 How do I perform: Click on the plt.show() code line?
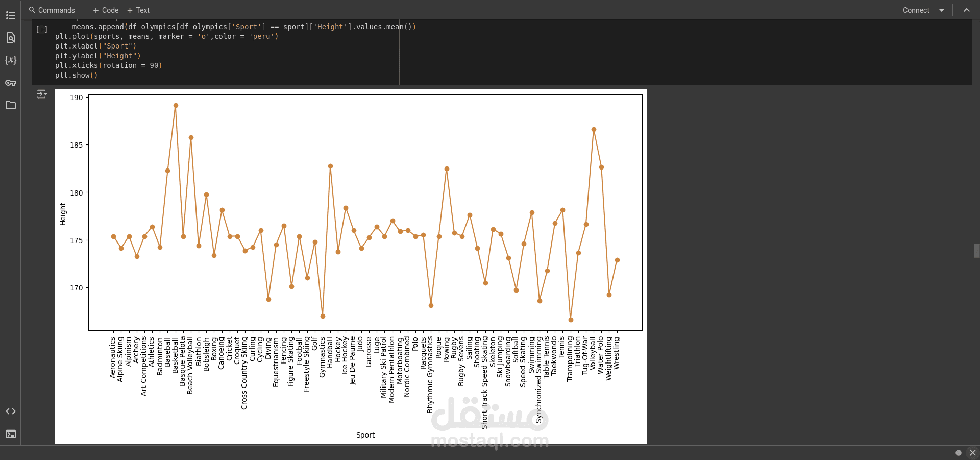[77, 75]
